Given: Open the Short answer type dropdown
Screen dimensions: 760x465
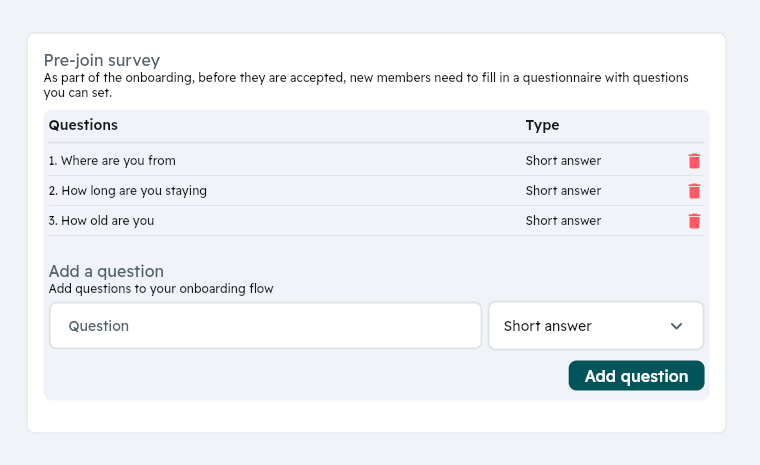Looking at the screenshot, I should 596,326.
